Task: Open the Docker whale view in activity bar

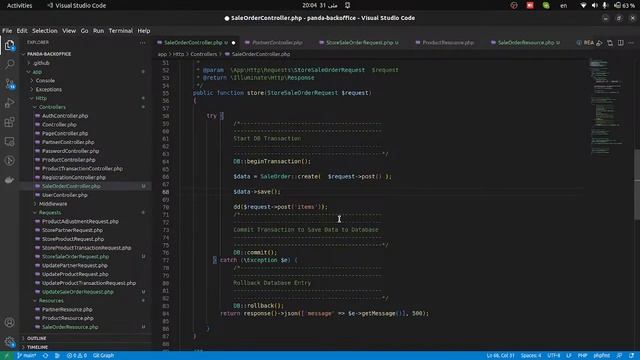Action: [9, 180]
